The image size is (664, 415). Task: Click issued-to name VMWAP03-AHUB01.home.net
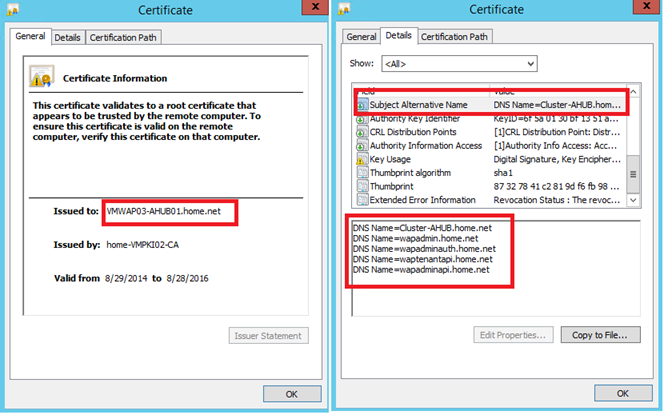[164, 211]
